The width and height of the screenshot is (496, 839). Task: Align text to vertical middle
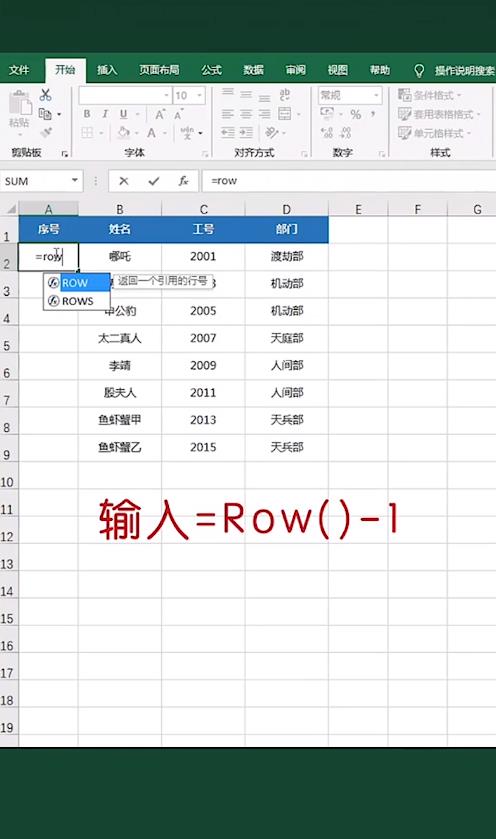[x=246, y=95]
